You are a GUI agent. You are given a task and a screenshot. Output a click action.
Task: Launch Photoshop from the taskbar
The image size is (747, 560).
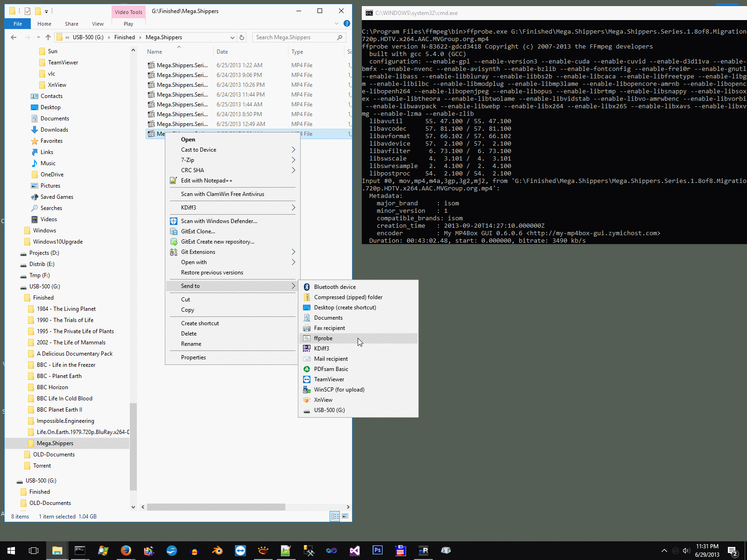(377, 551)
